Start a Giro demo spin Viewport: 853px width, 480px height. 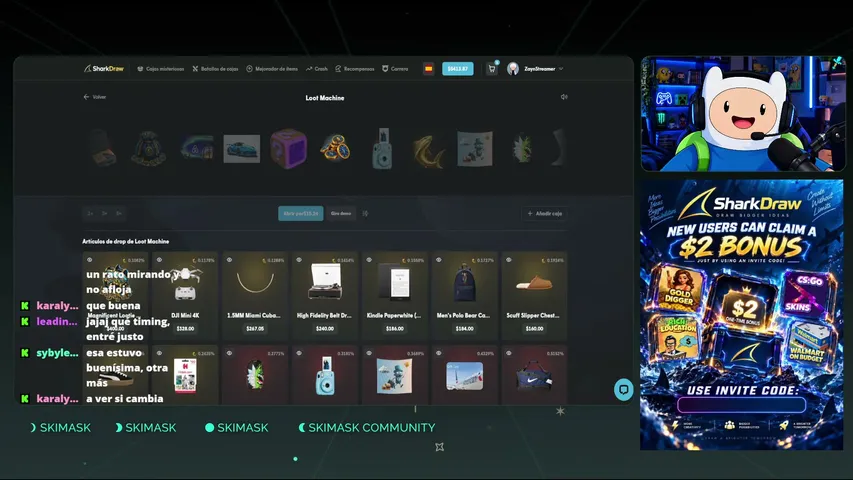(x=341, y=213)
